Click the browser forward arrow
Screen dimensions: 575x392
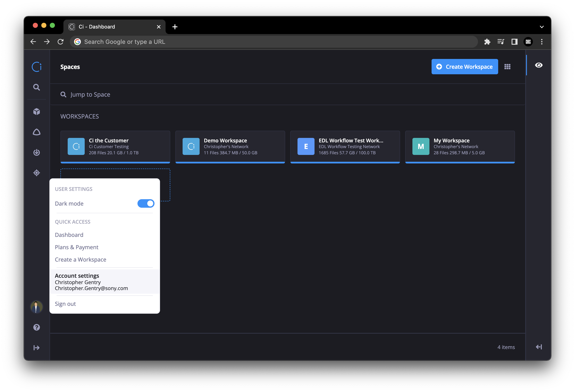tap(47, 41)
